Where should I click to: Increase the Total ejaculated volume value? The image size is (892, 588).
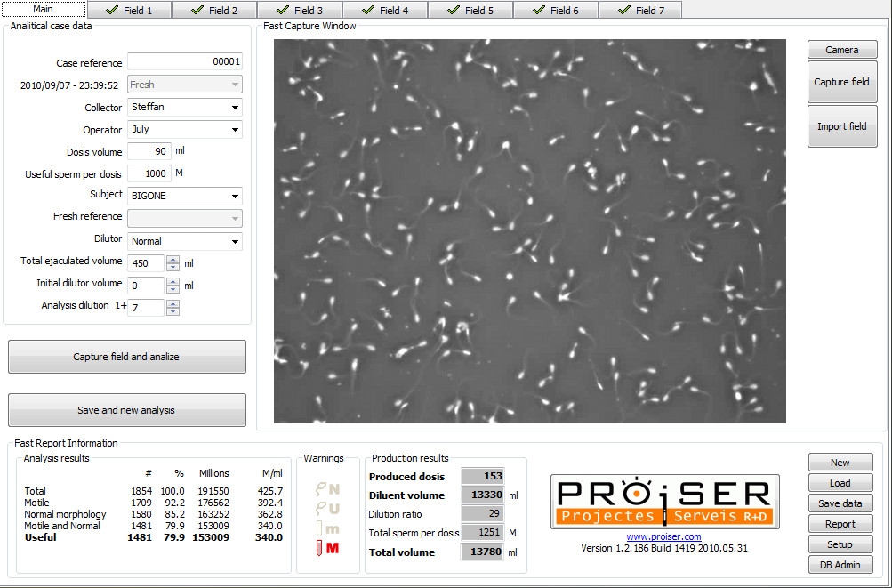[x=173, y=259]
